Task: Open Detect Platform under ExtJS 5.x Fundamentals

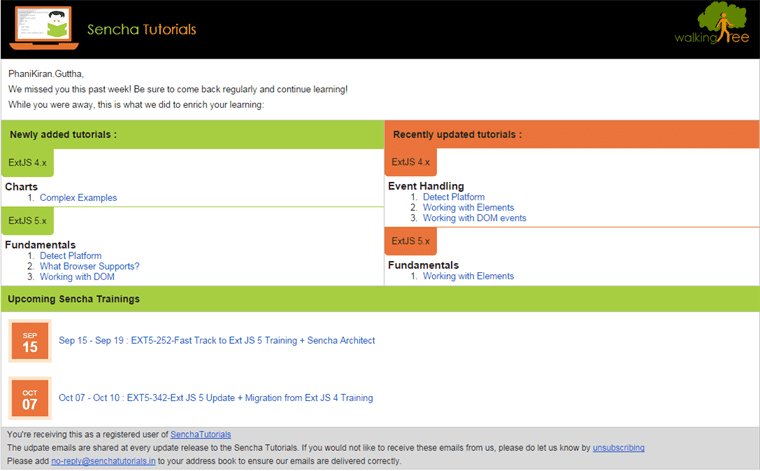Action: 71,256
